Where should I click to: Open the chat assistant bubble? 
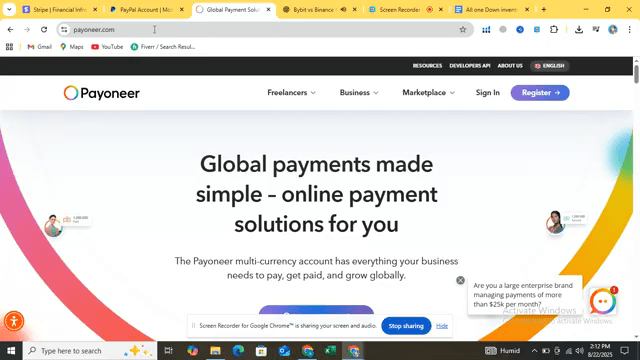click(x=602, y=302)
